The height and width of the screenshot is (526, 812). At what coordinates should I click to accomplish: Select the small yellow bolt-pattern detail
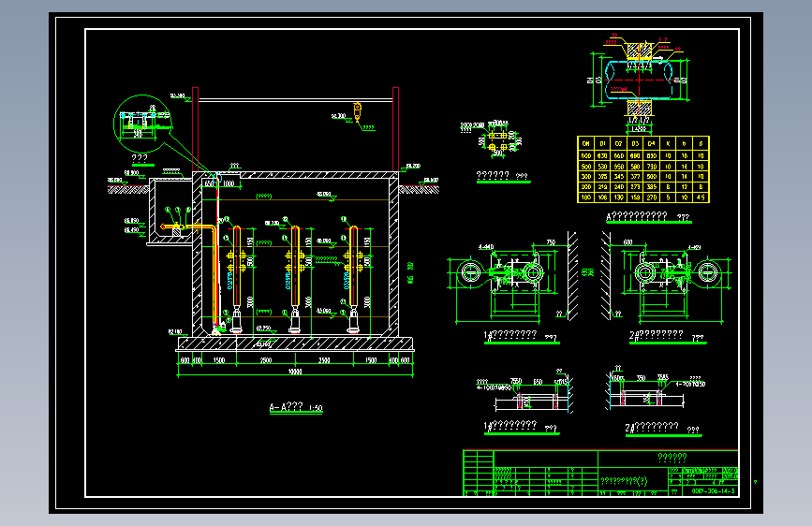point(497,140)
